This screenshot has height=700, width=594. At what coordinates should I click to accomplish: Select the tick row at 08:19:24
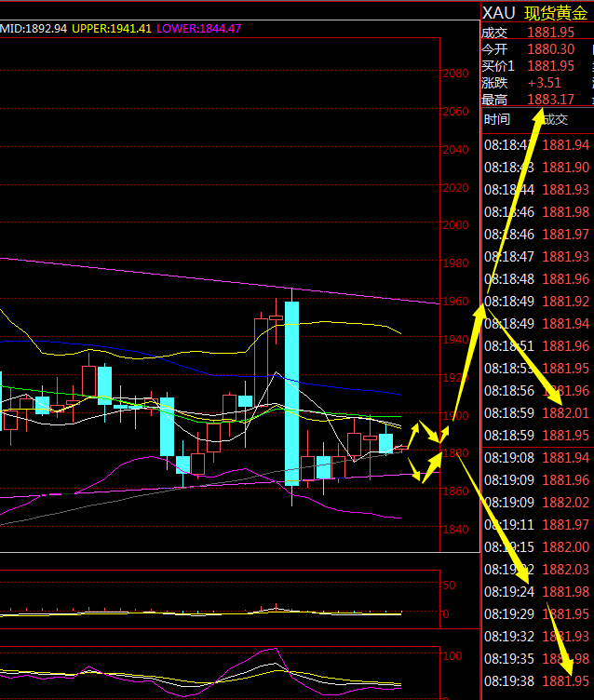(x=536, y=592)
